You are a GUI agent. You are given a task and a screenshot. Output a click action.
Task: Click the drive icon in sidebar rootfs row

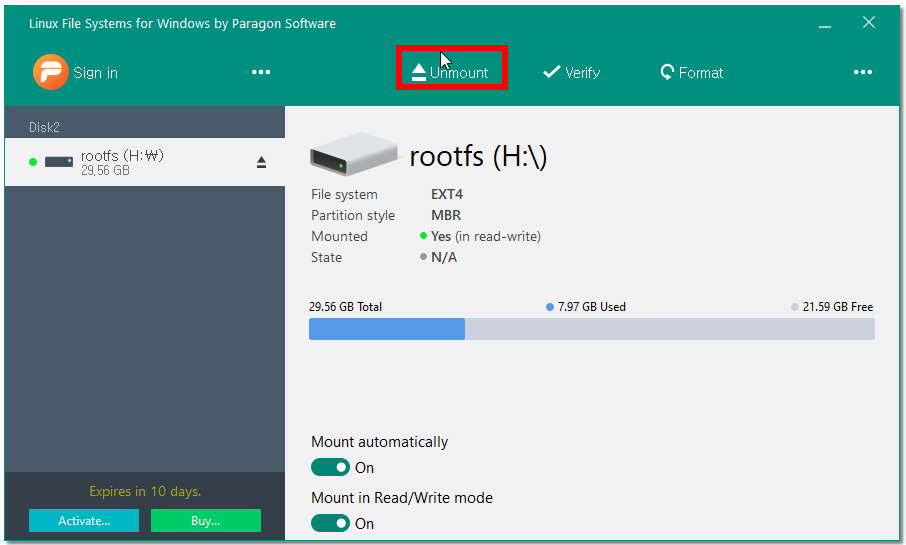click(x=59, y=162)
